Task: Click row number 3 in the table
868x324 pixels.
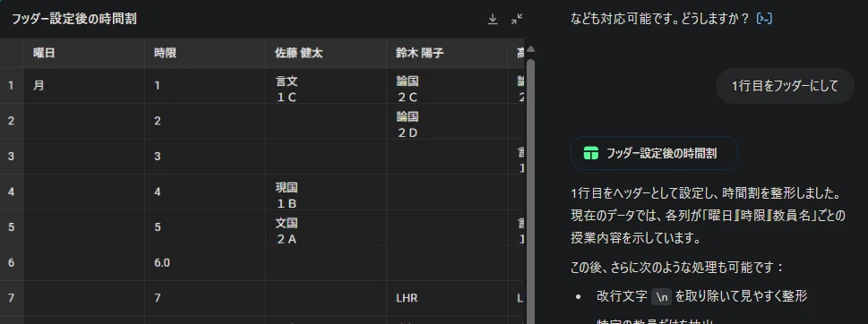Action: [12, 157]
